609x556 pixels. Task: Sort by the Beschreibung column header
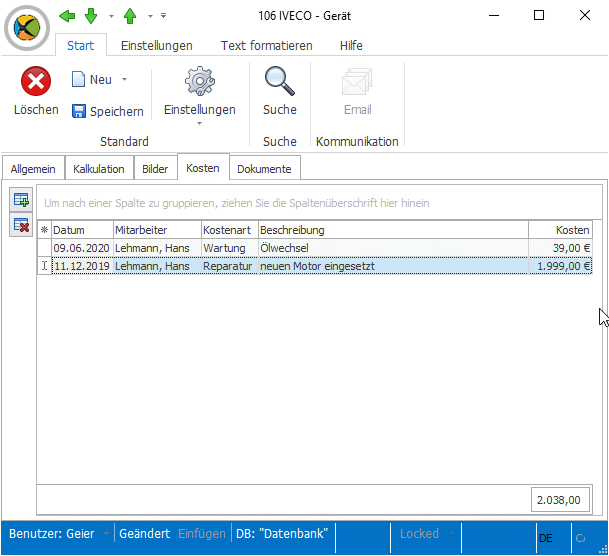tap(393, 230)
